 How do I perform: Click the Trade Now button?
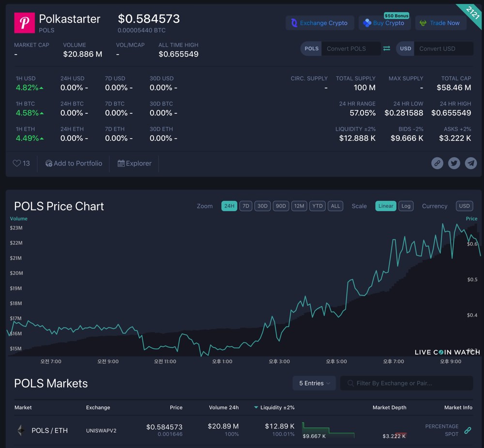click(x=440, y=23)
